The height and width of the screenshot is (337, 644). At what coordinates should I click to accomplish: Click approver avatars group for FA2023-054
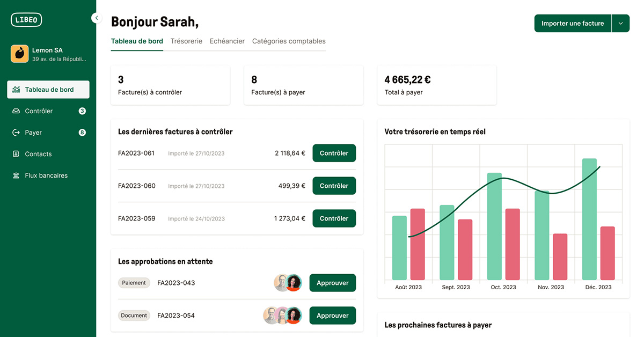(x=282, y=316)
